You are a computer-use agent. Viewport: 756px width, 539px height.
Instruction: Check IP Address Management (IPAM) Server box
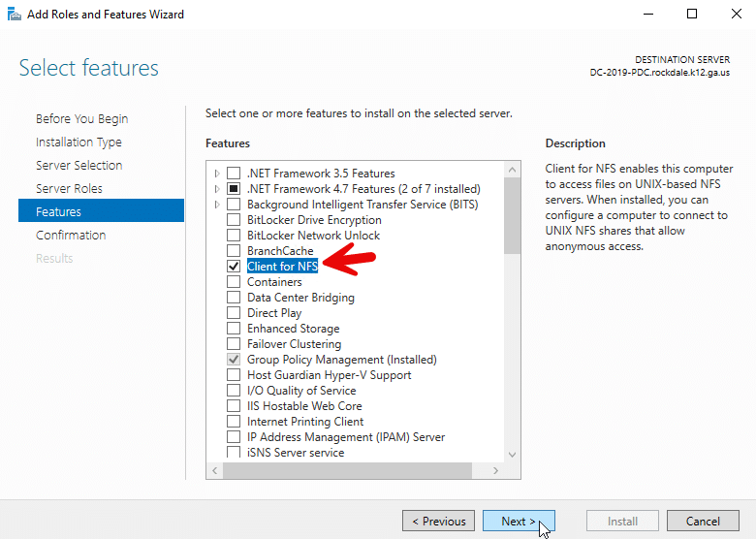click(234, 437)
